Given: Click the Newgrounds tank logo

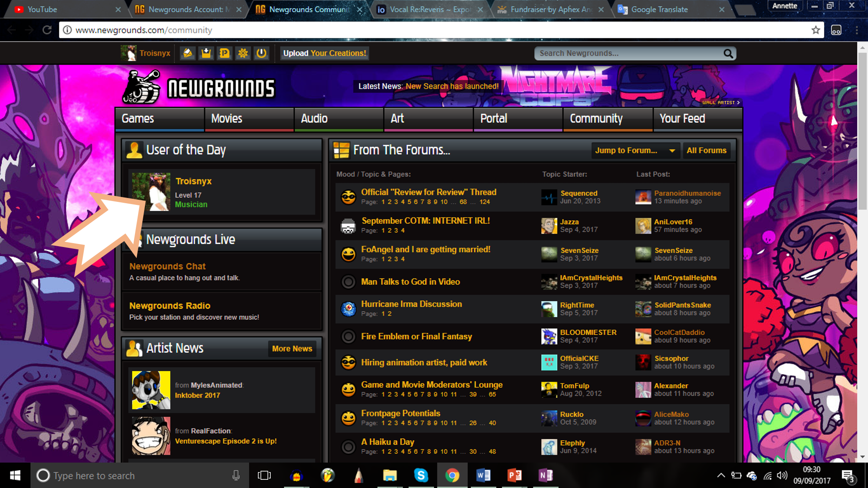Looking at the screenshot, I should tap(141, 87).
